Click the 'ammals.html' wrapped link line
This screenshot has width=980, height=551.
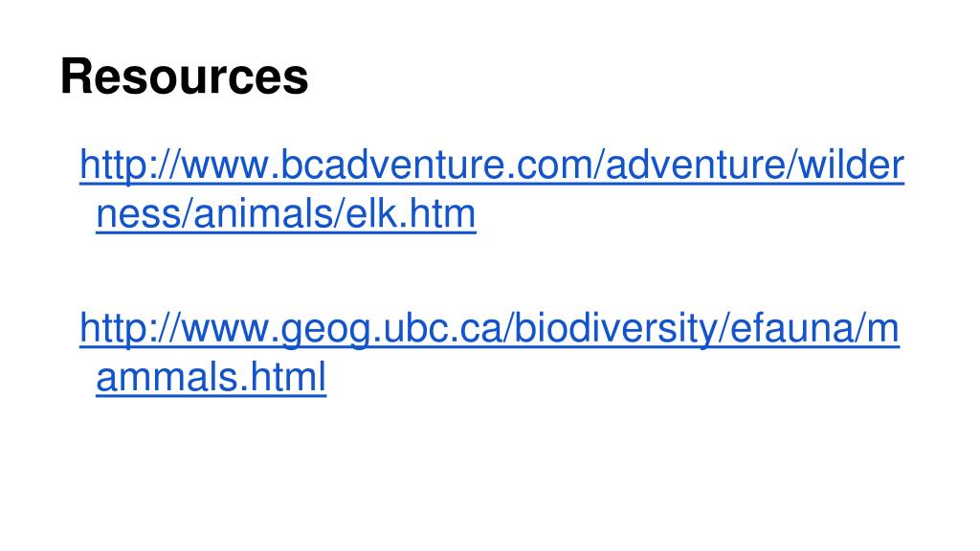click(x=211, y=379)
